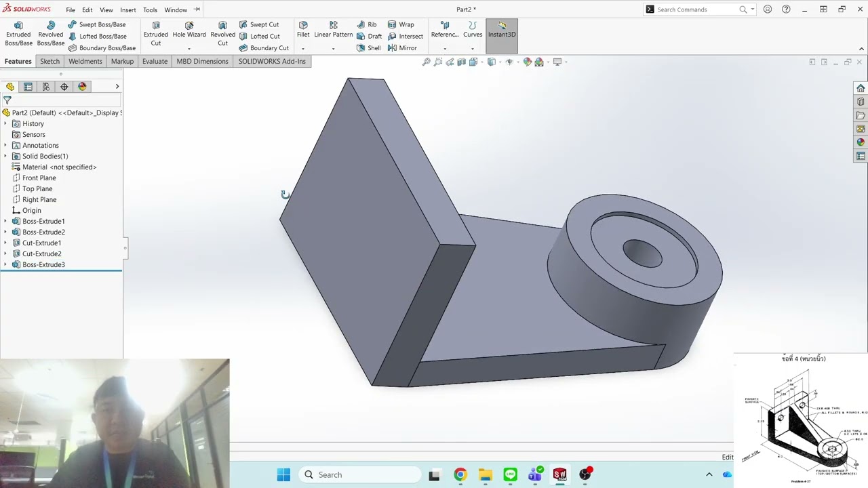
Task: Select the Mirror tool
Action: point(402,48)
